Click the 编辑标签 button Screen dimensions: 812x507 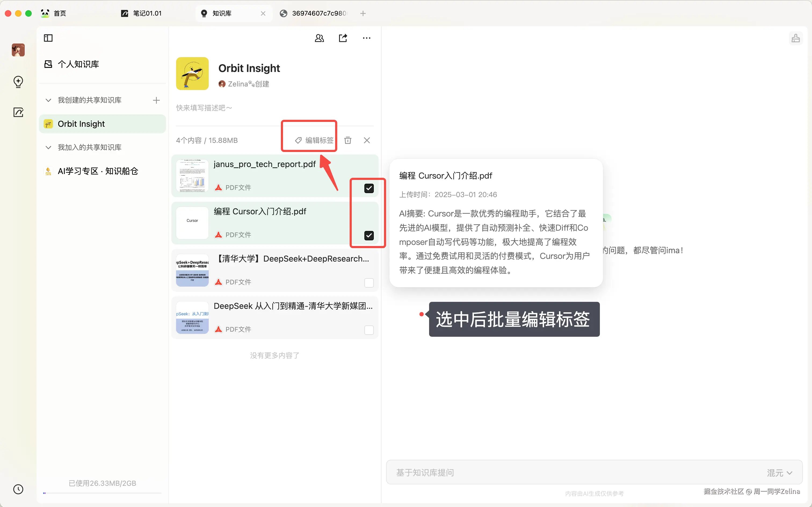coord(314,140)
